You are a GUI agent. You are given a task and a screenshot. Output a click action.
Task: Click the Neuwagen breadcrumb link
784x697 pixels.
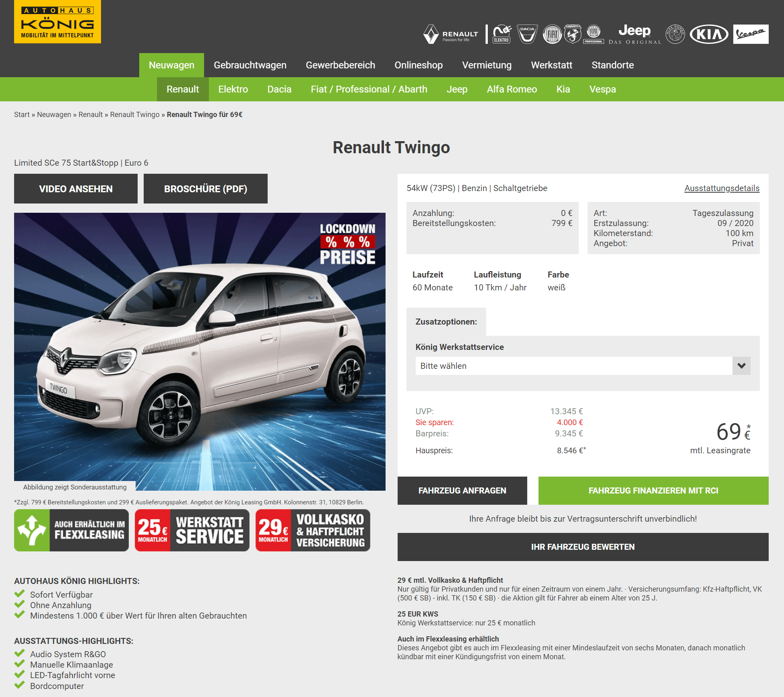pyautogui.click(x=54, y=115)
